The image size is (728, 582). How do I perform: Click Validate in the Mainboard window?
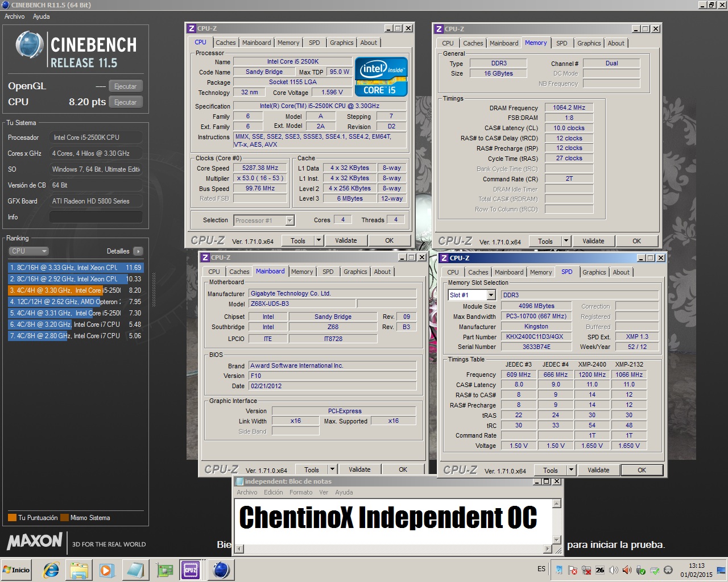point(359,469)
